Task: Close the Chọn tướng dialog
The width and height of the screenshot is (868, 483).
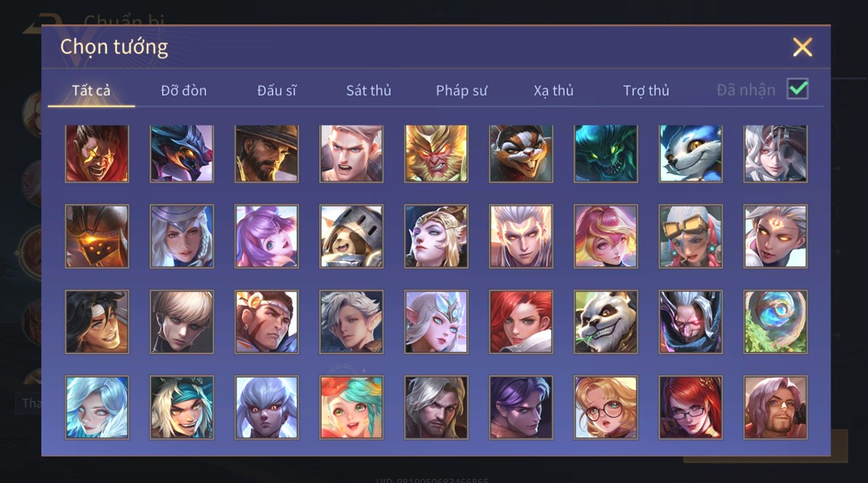Action: pos(802,47)
